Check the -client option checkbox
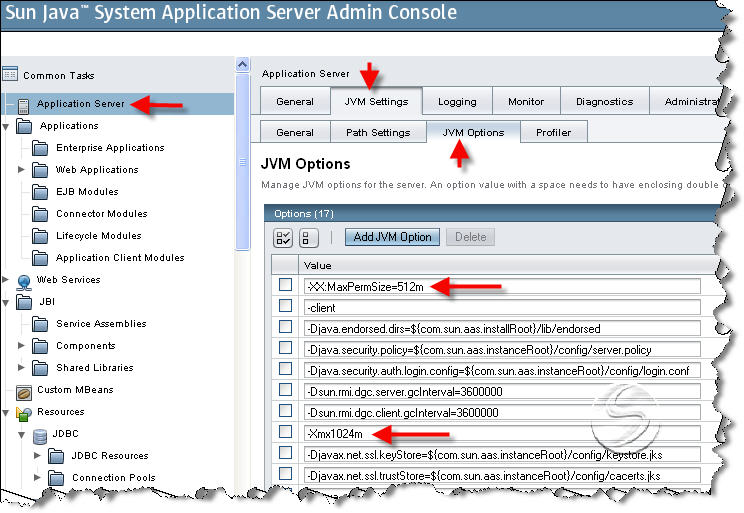744x513 pixels. coord(285,306)
